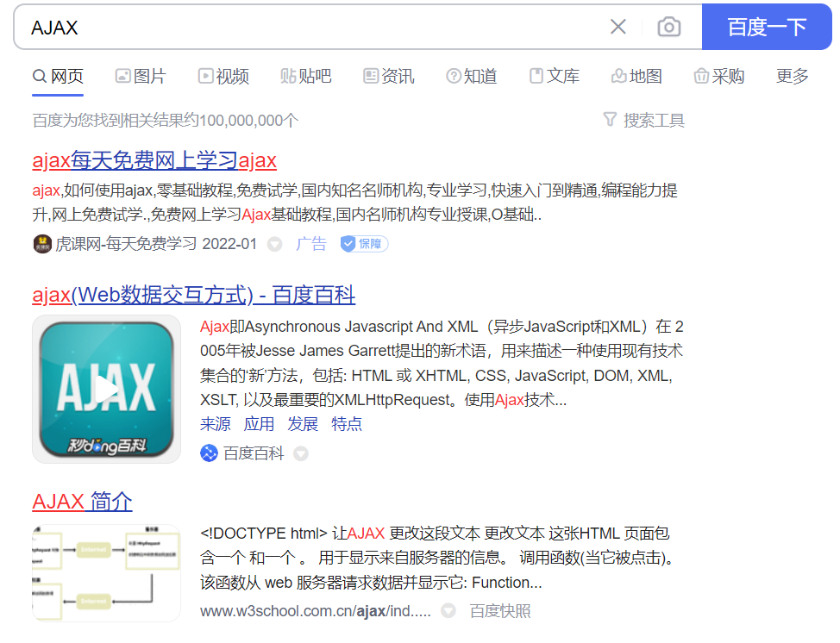Click the 文库 library icon

(535, 76)
